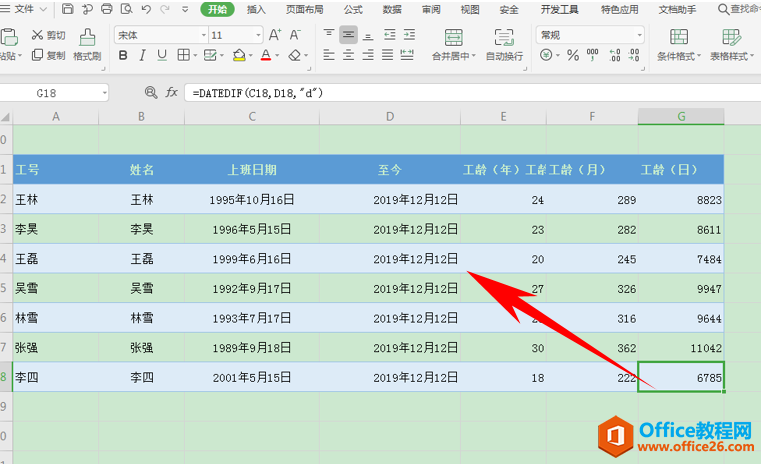Viewport: 761px width, 464px height.
Task: Select cell G18 containing 6785
Action: coord(680,377)
